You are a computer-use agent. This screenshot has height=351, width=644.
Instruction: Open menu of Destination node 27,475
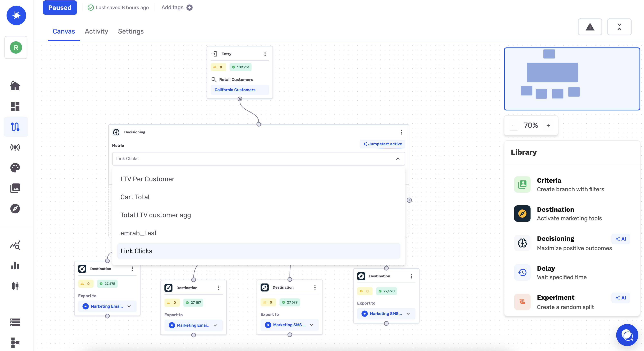point(132,269)
